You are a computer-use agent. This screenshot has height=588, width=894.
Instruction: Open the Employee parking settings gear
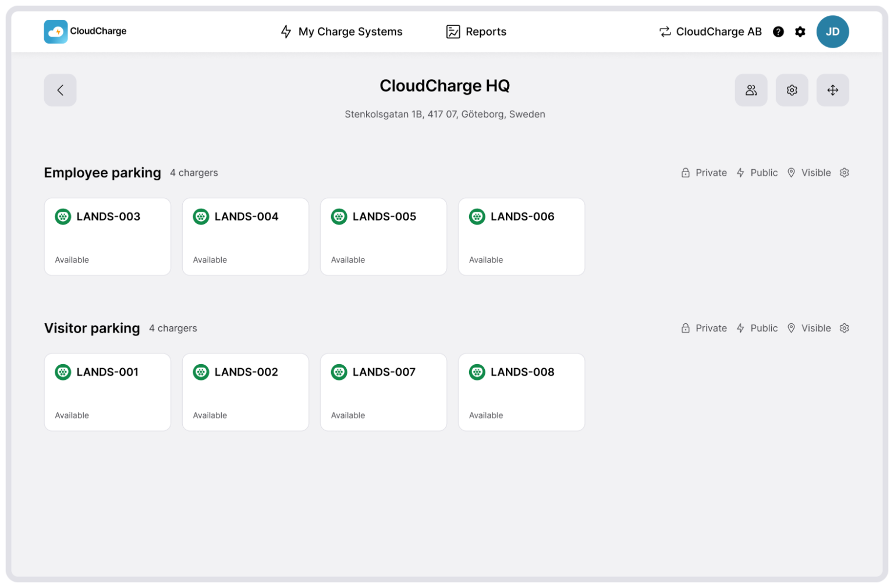[x=844, y=172]
